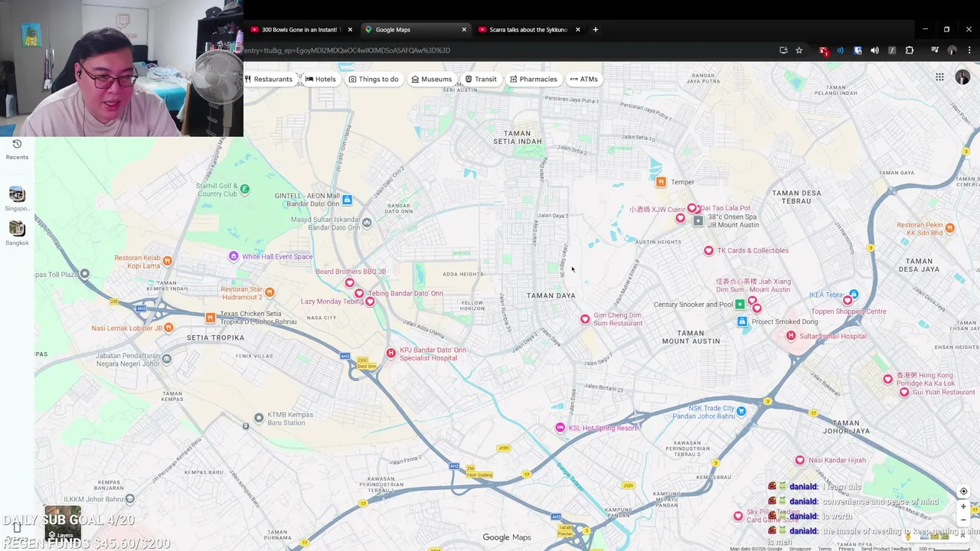980x551 pixels.
Task: Zoom in on the map
Action: pyautogui.click(x=963, y=507)
